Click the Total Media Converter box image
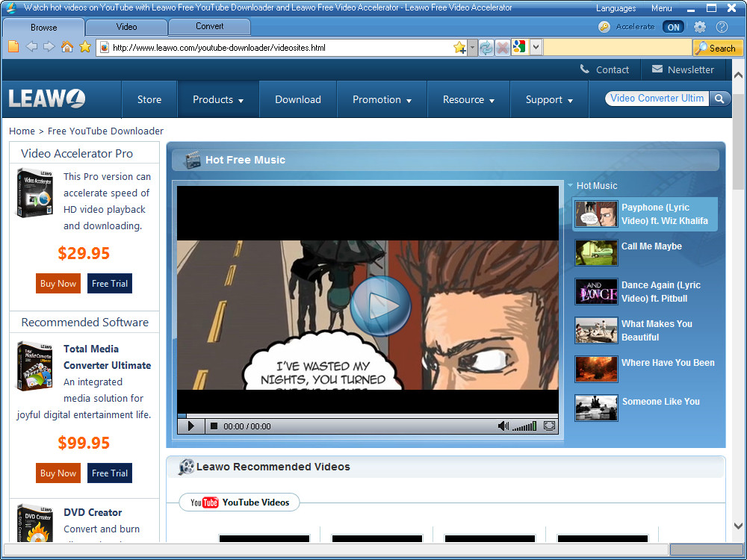Screen dimensions: 747x560 (x=34, y=366)
